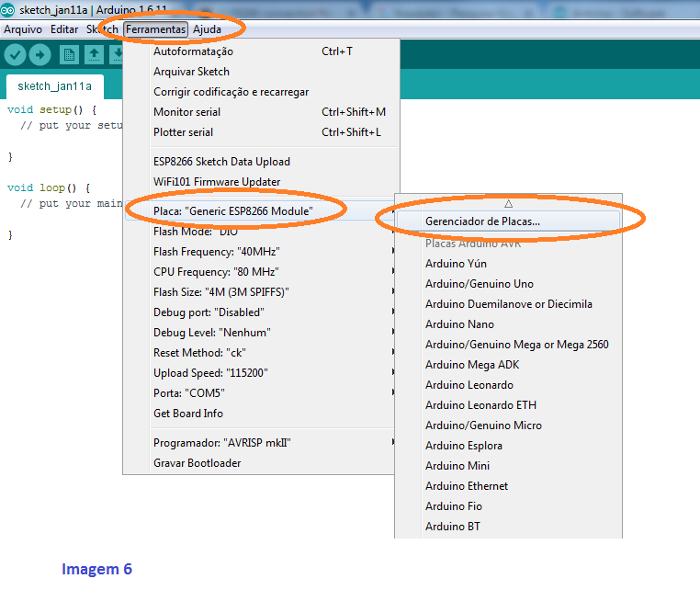Screen dimensions: 700x590
Task: Expand Debug port Disabled submenu
Action: click(x=261, y=312)
